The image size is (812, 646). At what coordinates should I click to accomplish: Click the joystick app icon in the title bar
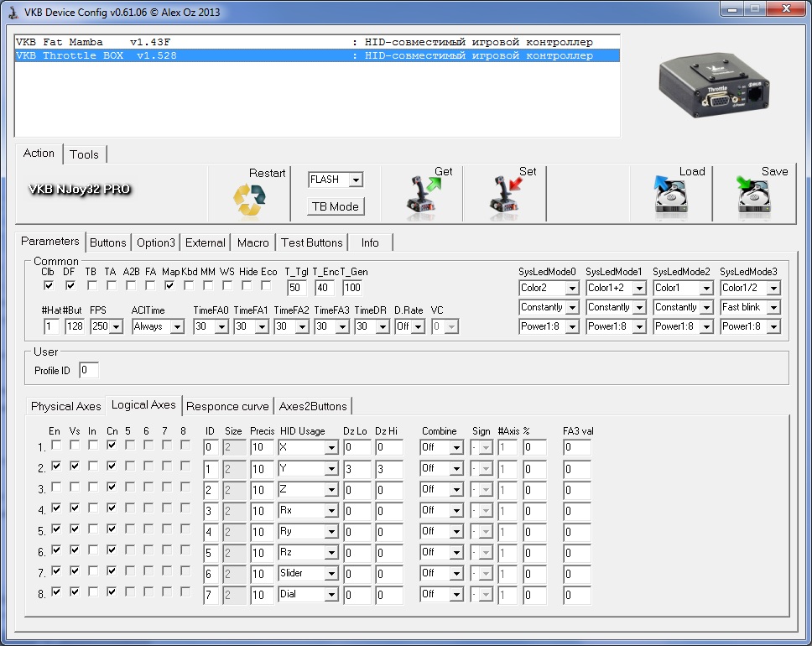[13, 12]
